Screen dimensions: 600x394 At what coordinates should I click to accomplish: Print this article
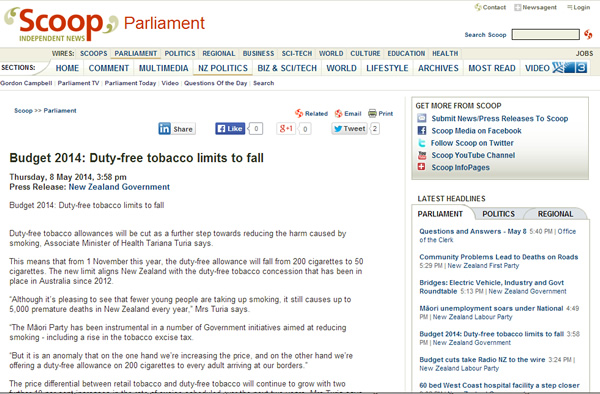tap(380, 113)
